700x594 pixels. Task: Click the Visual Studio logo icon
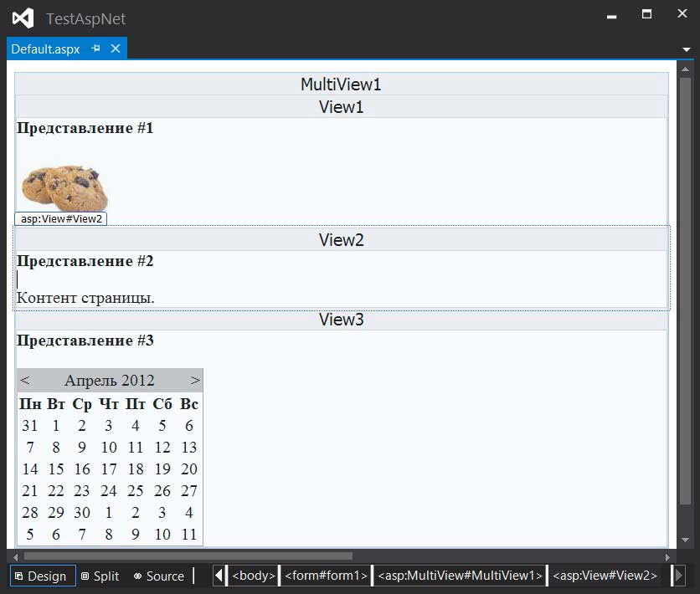(23, 18)
